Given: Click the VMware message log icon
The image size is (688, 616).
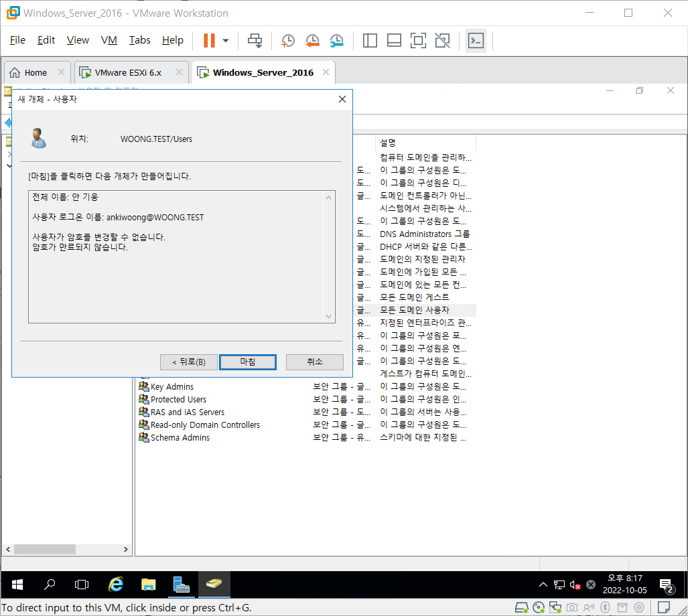Looking at the screenshot, I should click(663, 607).
